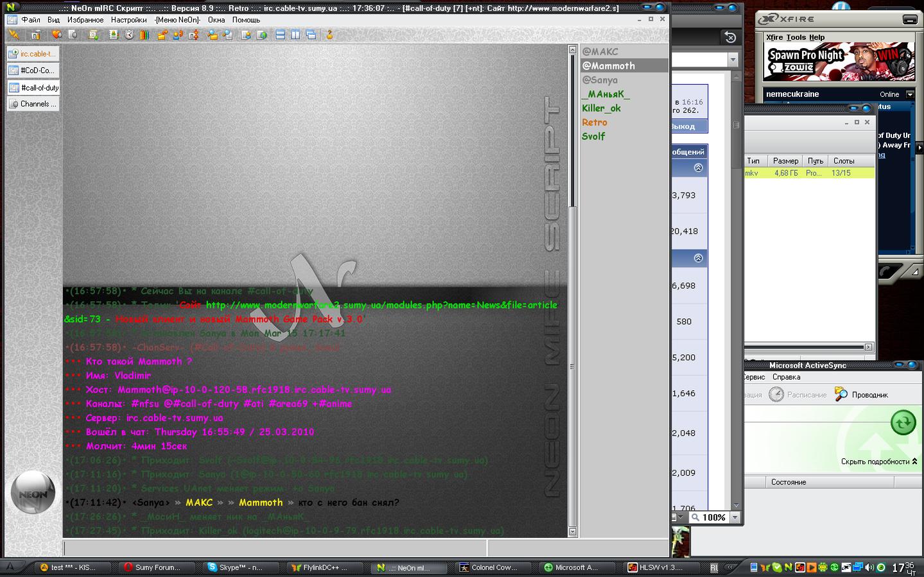Click the colorful books icon in toolbar

(x=144, y=35)
